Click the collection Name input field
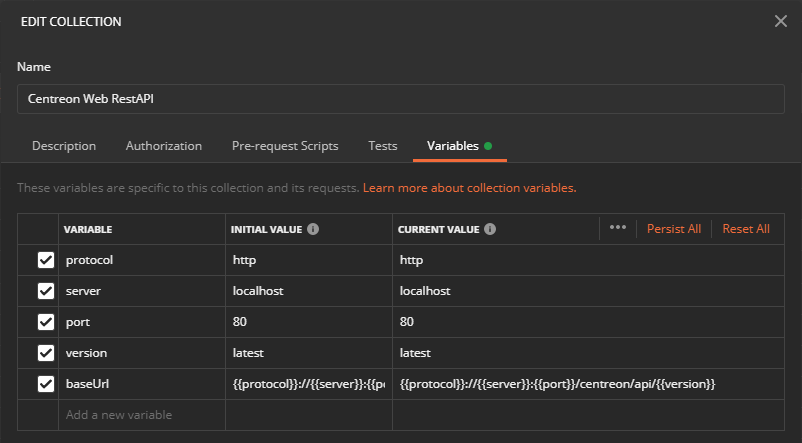This screenshot has height=443, width=802. [x=400, y=99]
